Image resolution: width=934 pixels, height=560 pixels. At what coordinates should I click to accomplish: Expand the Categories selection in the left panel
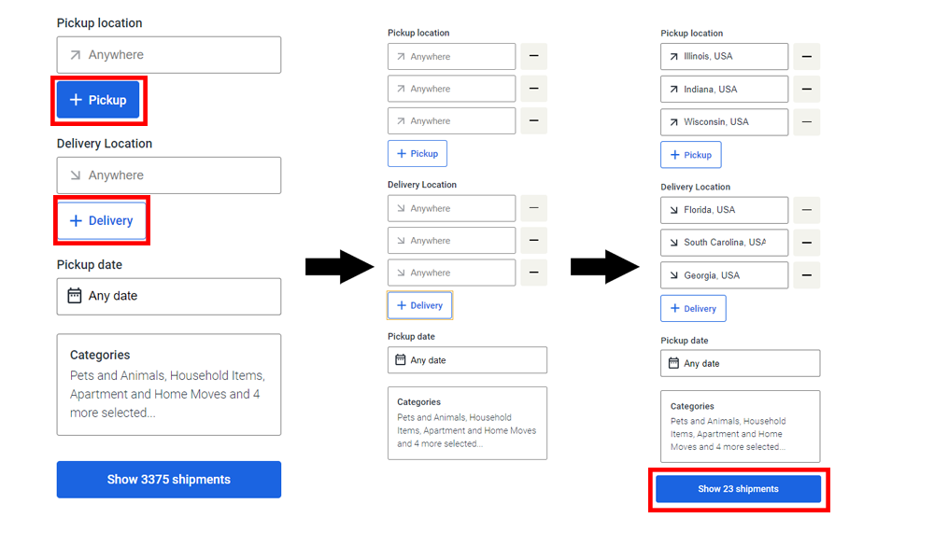pos(168,385)
